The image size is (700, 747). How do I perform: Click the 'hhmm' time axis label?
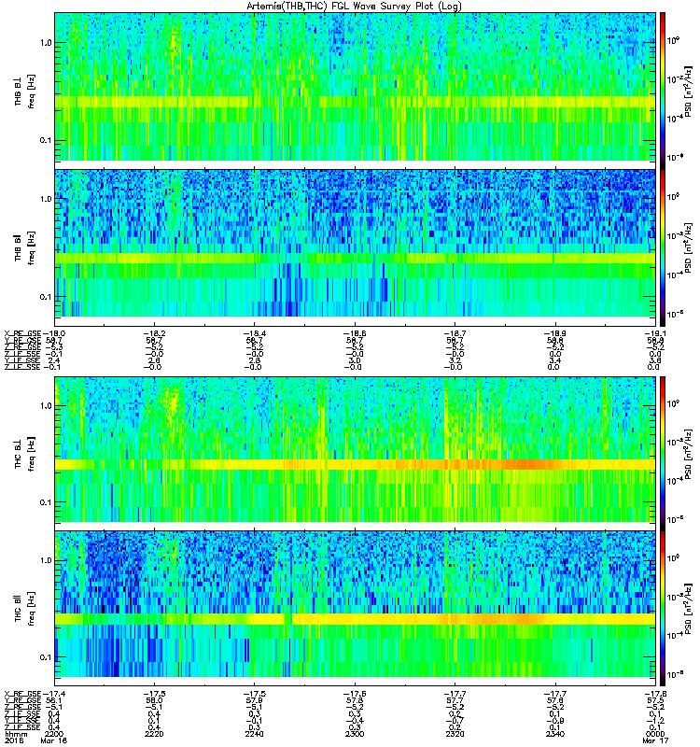click(16, 734)
